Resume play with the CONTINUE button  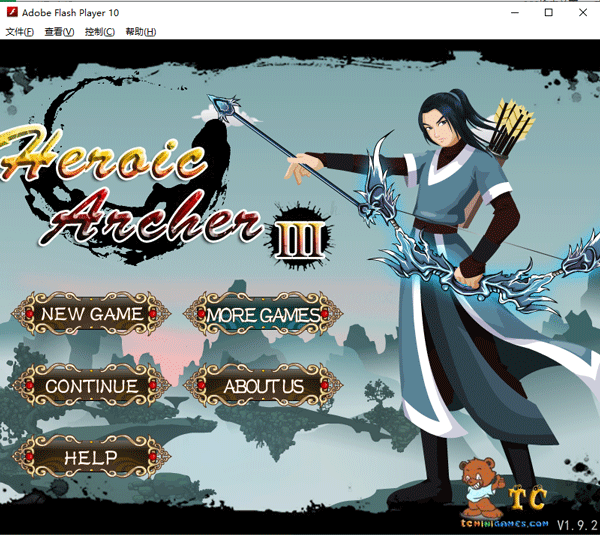tap(91, 386)
